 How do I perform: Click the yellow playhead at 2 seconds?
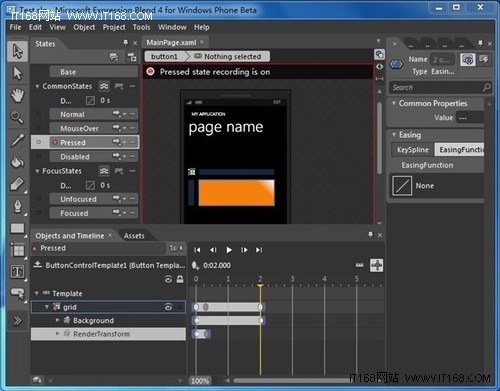pyautogui.click(x=260, y=286)
